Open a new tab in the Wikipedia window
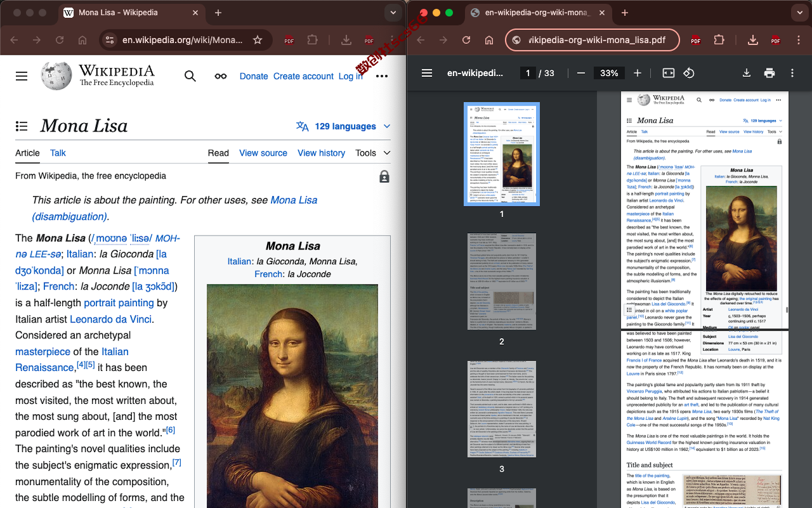This screenshot has width=812, height=508. click(x=218, y=13)
